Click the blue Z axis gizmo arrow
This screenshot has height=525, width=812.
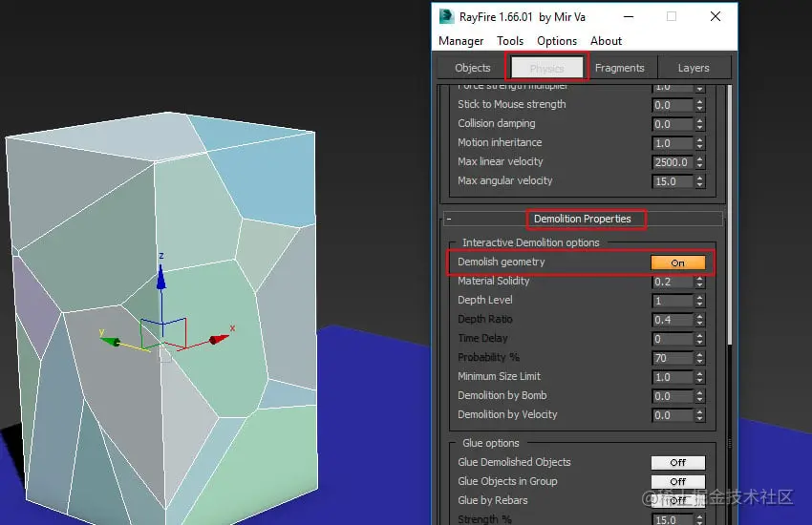pos(161,277)
